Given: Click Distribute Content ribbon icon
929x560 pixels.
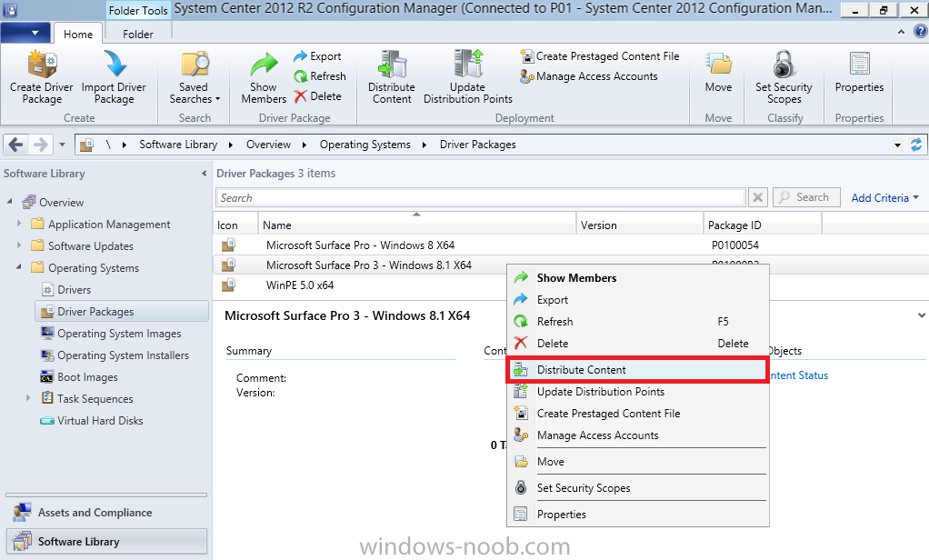Looking at the screenshot, I should [392, 77].
